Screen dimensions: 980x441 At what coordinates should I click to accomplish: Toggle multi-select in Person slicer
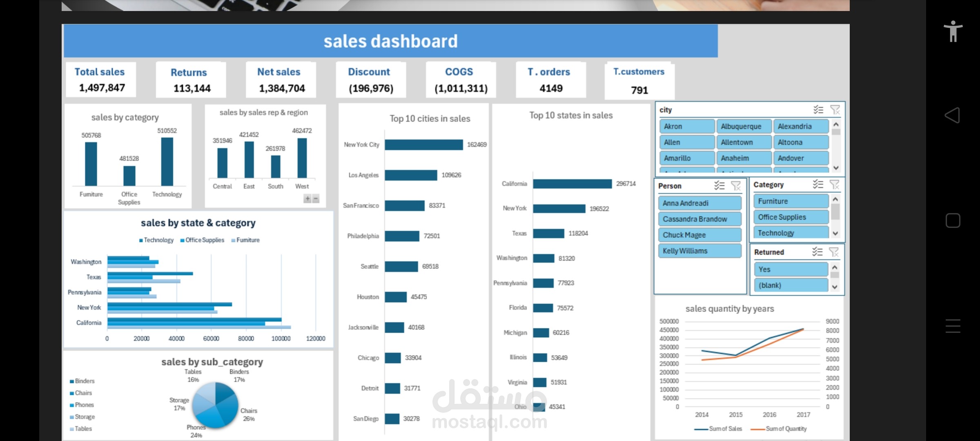(x=719, y=186)
